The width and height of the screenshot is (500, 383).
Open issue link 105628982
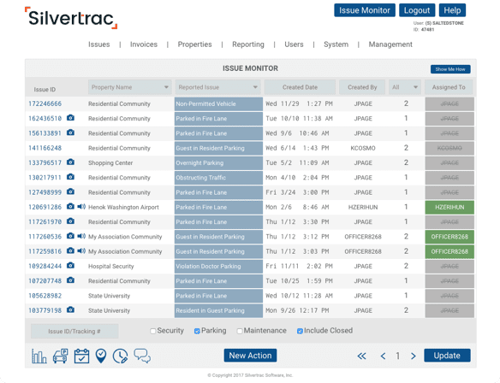45,296
